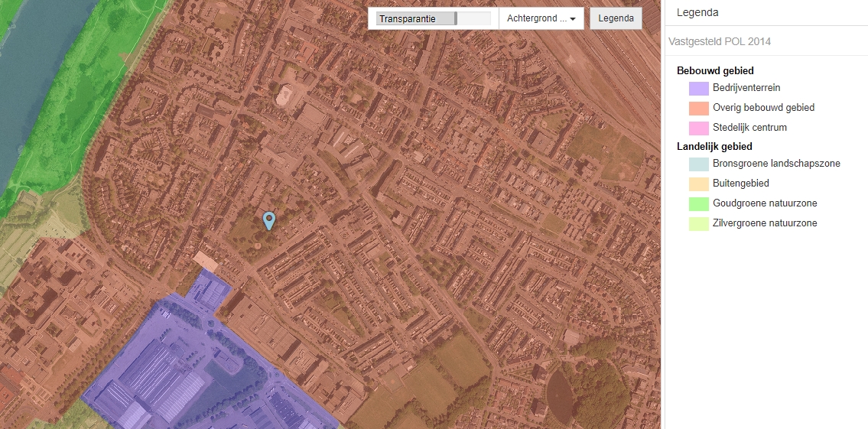Toggle the Legenda button
Image resolution: width=868 pixels, height=429 pixels.
click(616, 18)
